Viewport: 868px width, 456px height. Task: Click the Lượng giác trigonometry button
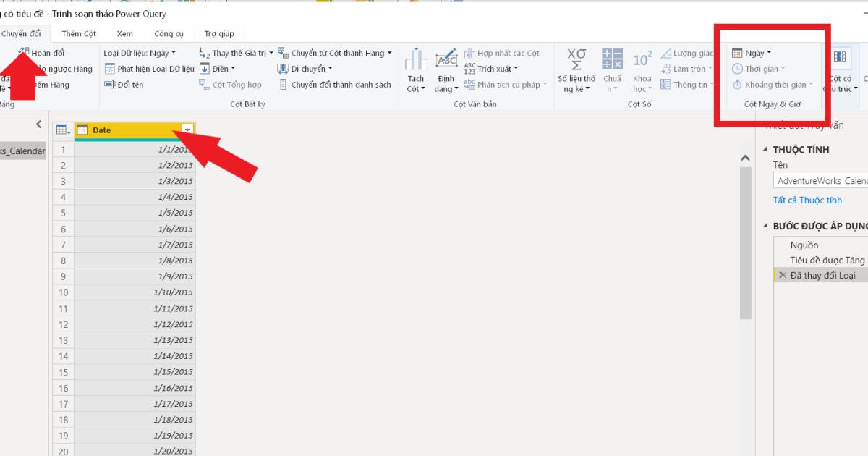[x=688, y=53]
